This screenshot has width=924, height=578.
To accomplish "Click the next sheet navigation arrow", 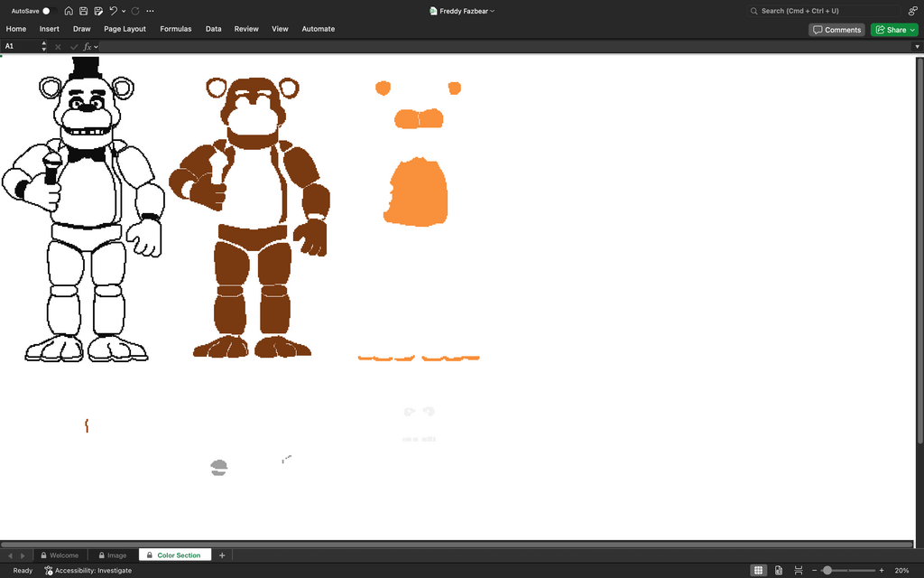I will point(23,555).
